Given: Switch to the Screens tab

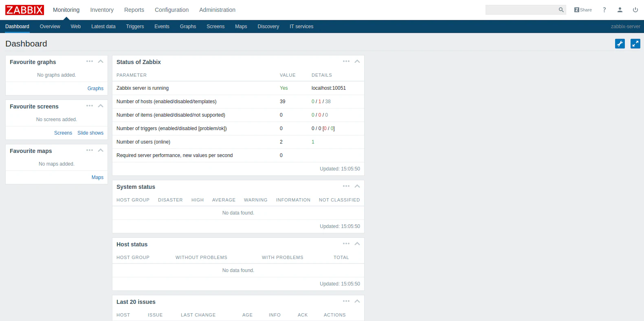Looking at the screenshot, I should click(215, 27).
